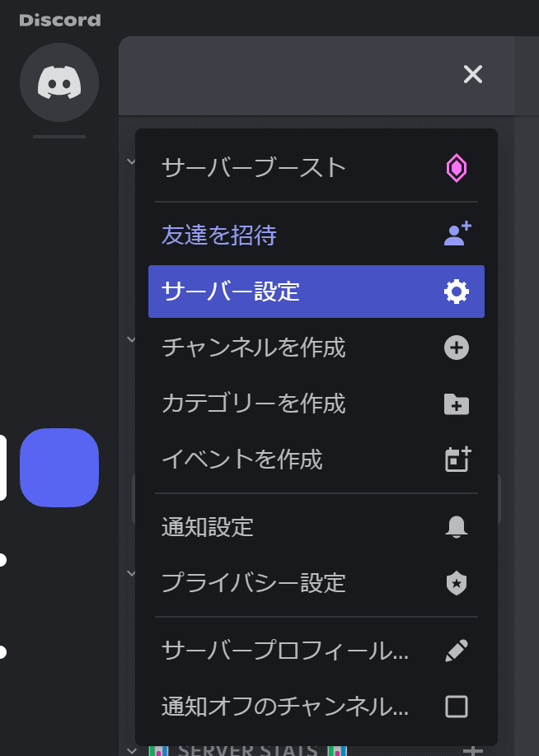Click the invite friends person-plus icon
The height and width of the screenshot is (756, 539).
click(x=457, y=234)
